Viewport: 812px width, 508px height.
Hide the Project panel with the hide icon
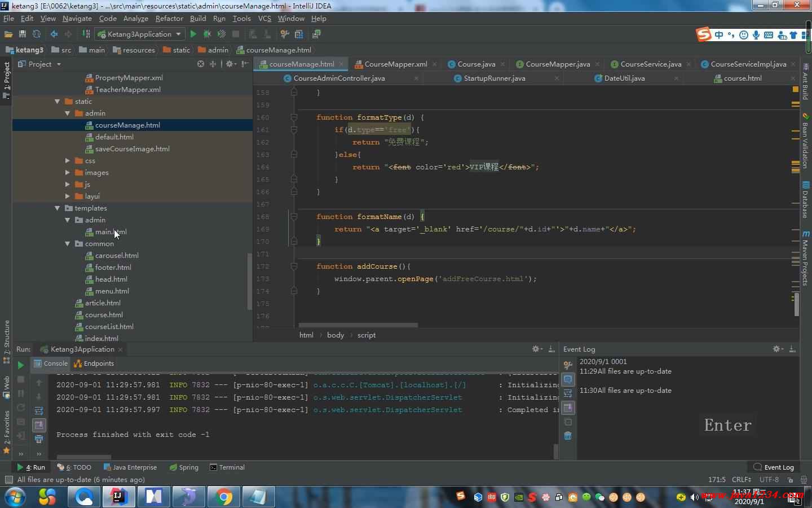point(245,64)
